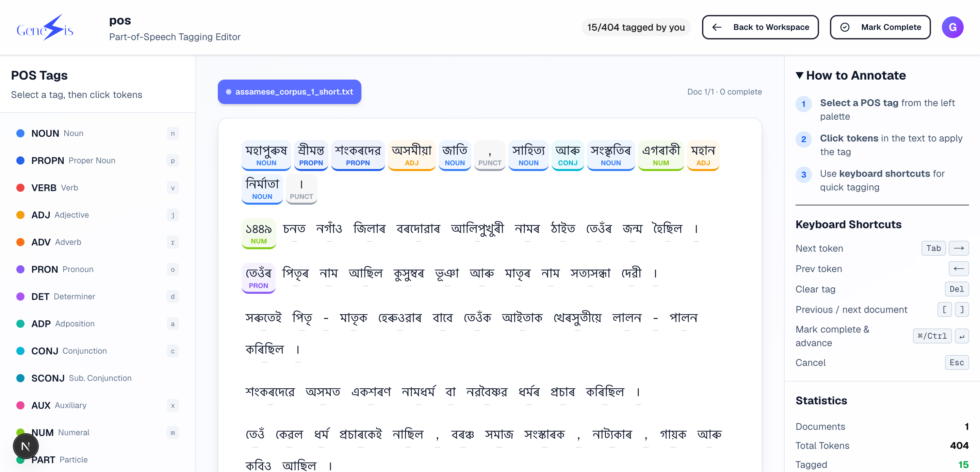980x472 pixels.
Task: Click the token সাহিত্য tagged NOUN
Action: click(x=528, y=155)
